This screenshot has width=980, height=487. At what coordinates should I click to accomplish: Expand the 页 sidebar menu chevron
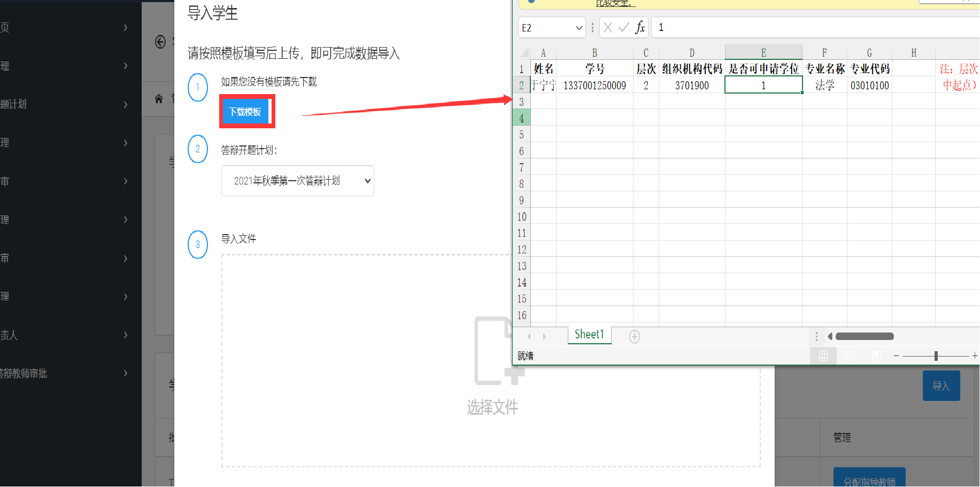pos(126,27)
